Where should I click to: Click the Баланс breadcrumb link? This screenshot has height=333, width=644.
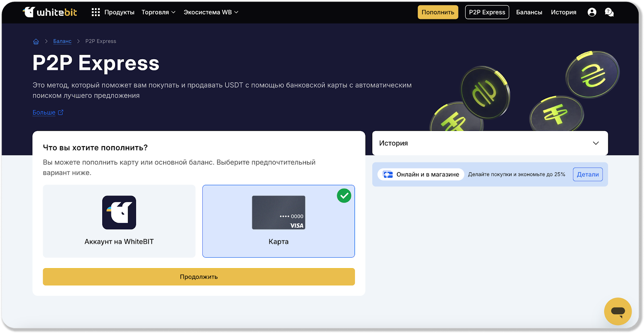click(62, 41)
